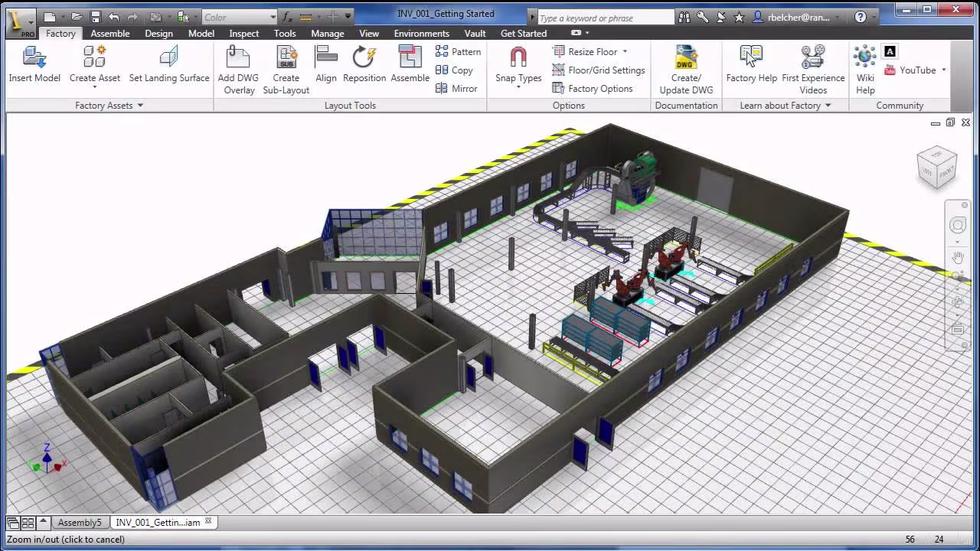Click the keyword search input field
This screenshot has height=551, width=980.
tap(605, 17)
